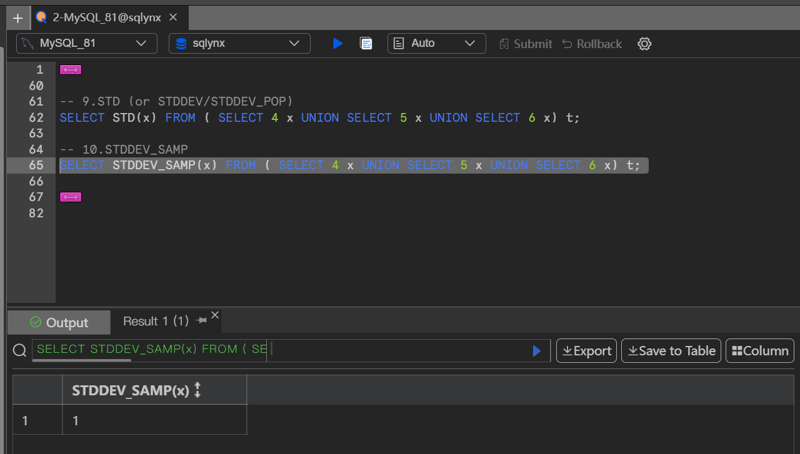Close the 2-MySQL_81@sqlynx tab
This screenshot has height=454, width=800.
tap(173, 17)
